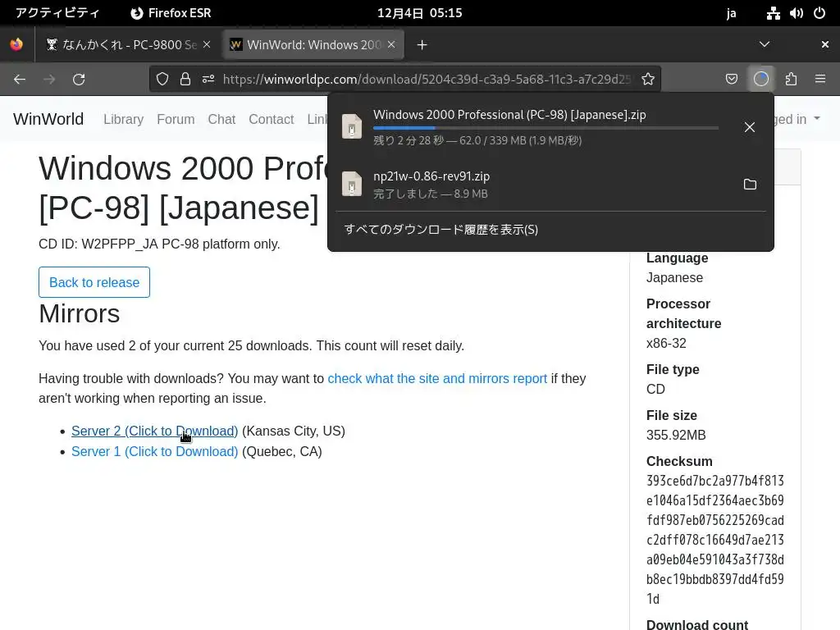Open the Firefox hamburger menu

point(820,80)
